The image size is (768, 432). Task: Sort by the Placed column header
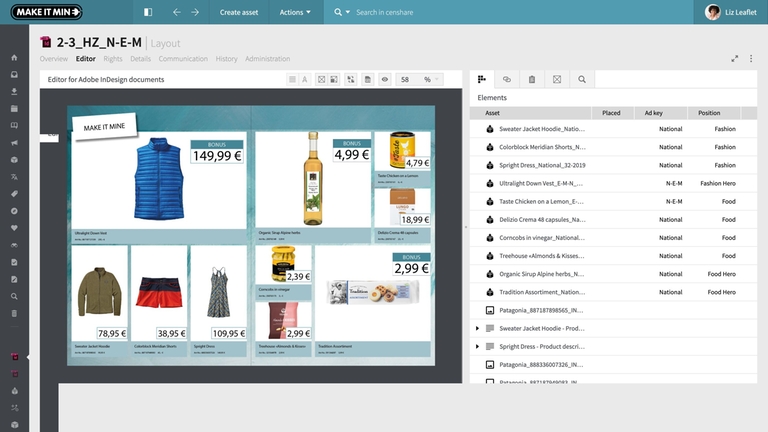tap(611, 113)
